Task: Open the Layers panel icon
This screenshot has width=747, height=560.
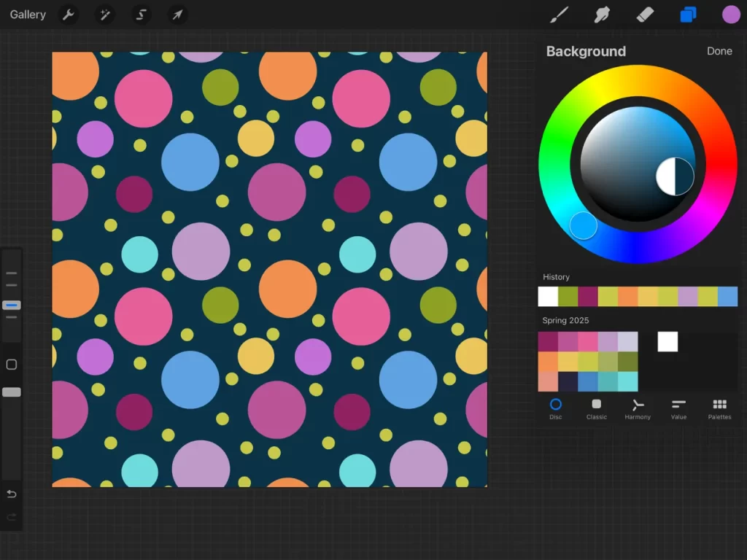Action: pyautogui.click(x=688, y=15)
